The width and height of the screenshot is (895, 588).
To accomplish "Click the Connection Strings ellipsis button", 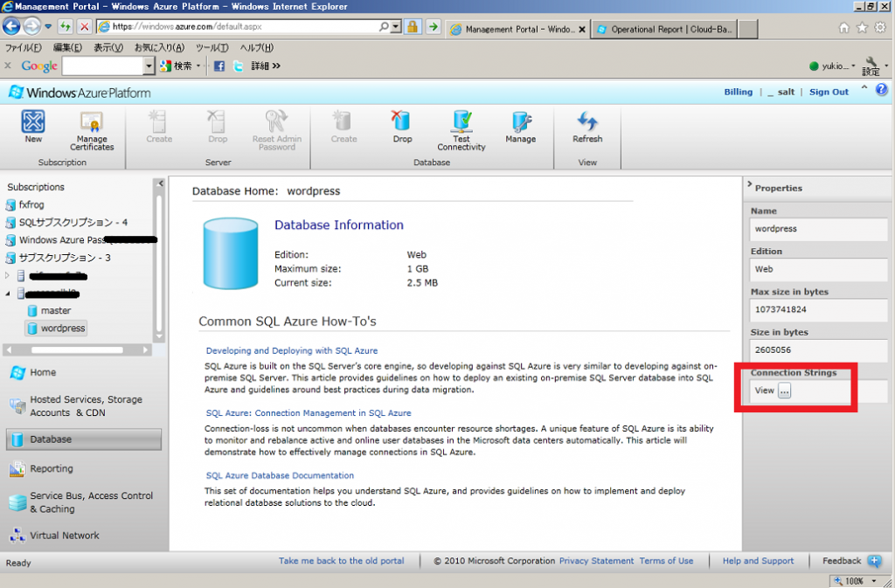I will [x=784, y=391].
